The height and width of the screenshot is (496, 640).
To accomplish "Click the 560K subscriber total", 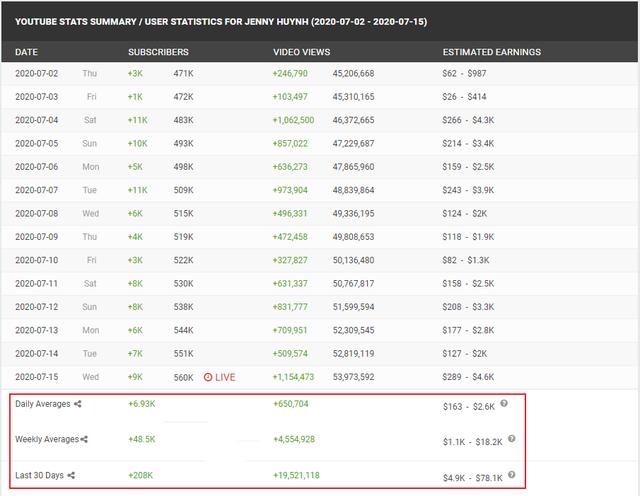I will coord(184,377).
